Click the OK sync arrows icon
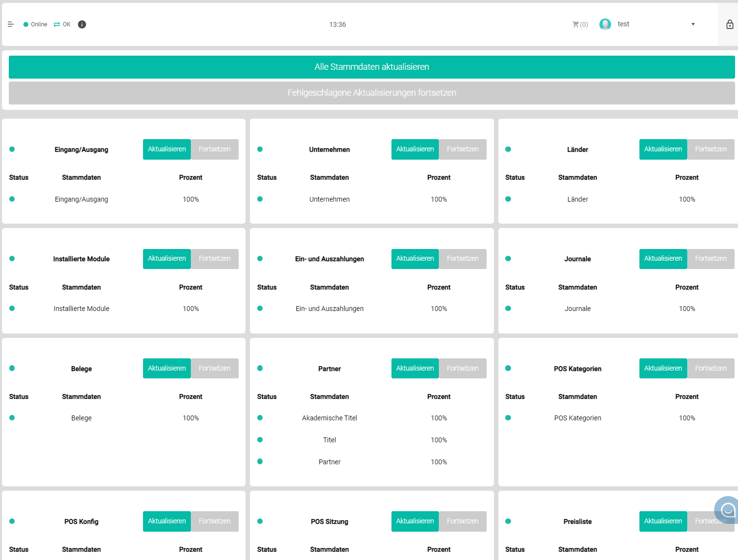Screen dimensions: 738x560 tap(57, 24)
